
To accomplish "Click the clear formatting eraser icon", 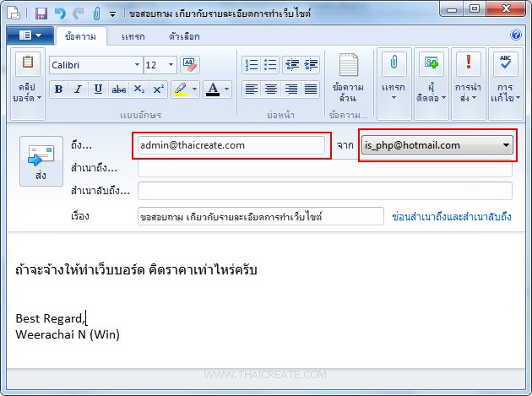I will click(190, 65).
